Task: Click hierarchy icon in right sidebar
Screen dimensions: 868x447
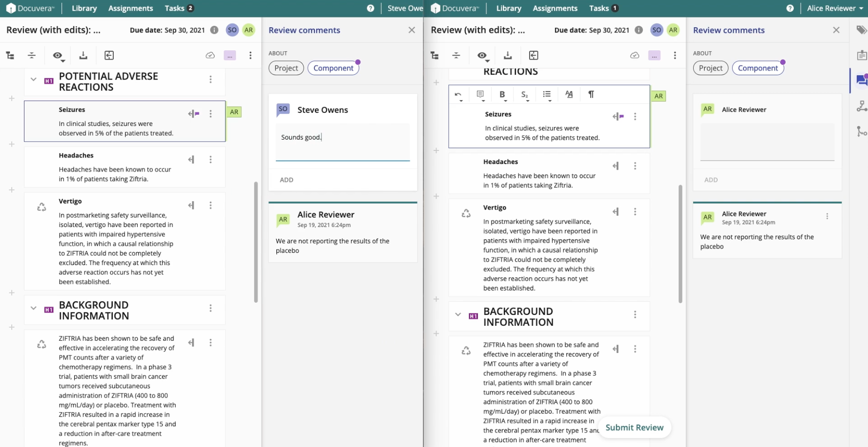Action: coord(862,106)
